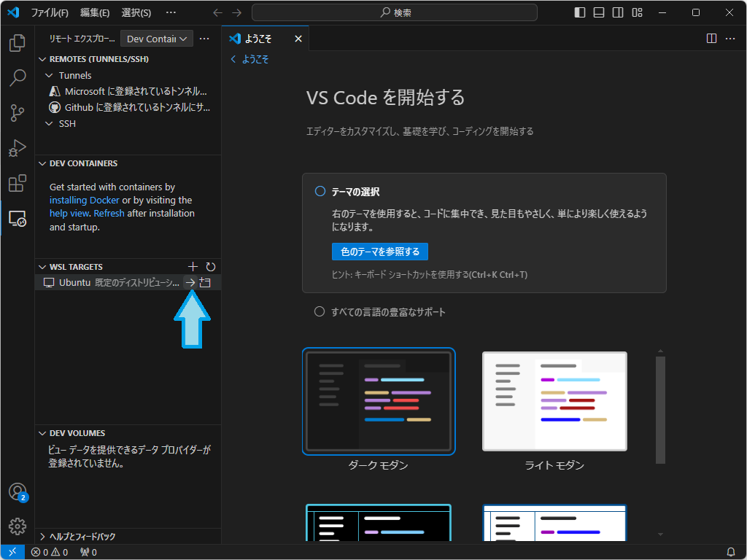The width and height of the screenshot is (747, 560).
Task: Open Customize Layout icon in title bar
Action: pyautogui.click(x=638, y=12)
